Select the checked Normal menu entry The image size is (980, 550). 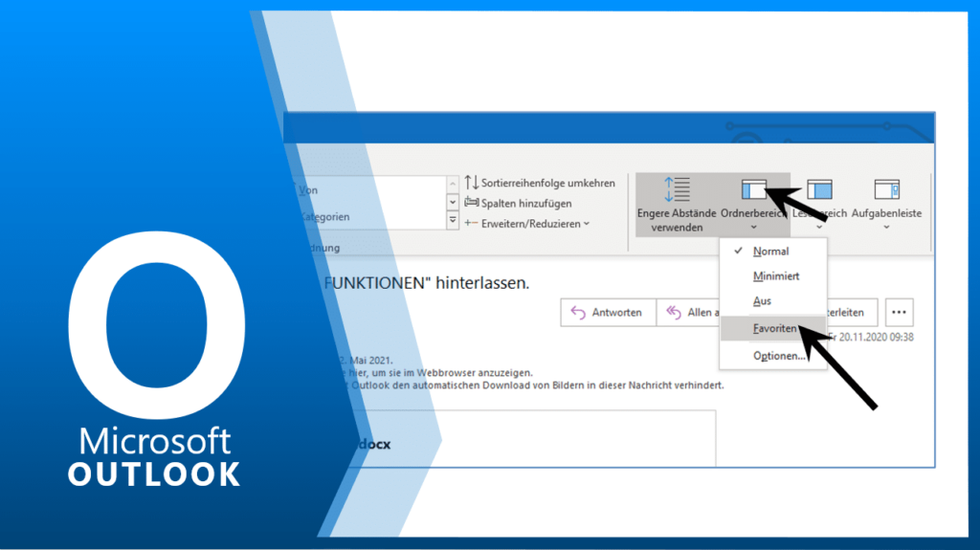773,252
